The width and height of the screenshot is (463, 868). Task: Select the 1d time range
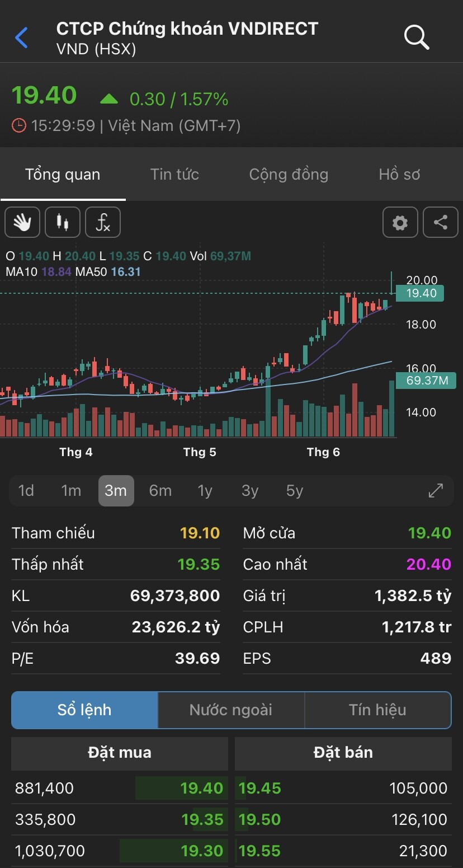click(26, 491)
